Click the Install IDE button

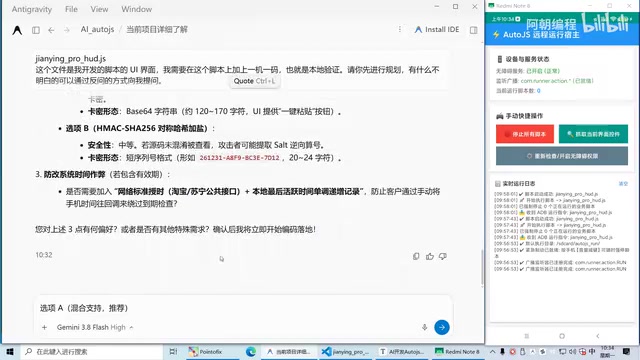437,29
